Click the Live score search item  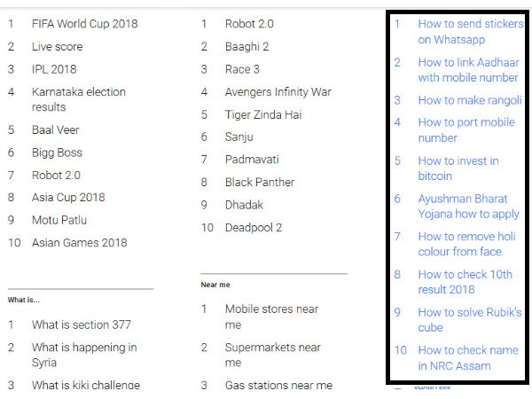click(x=57, y=46)
